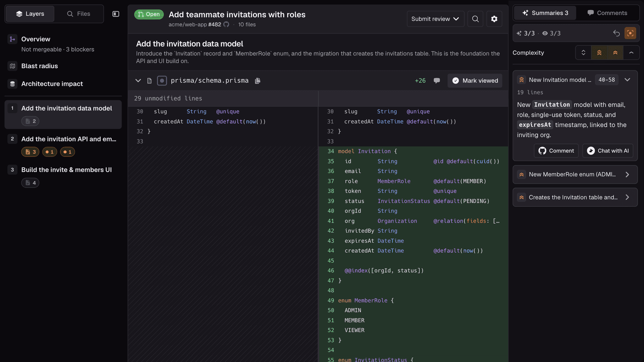Click prisma/schema.prisma file name
The height and width of the screenshot is (362, 644).
pos(209,80)
